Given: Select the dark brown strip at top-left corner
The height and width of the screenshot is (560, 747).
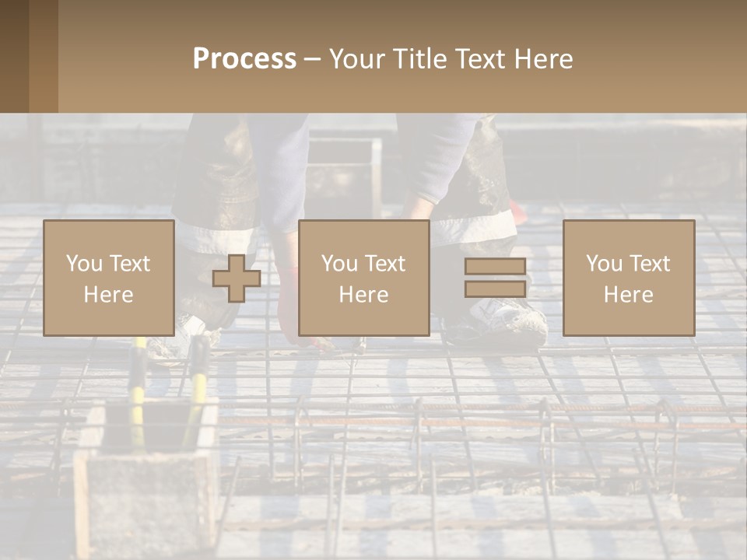Looking at the screenshot, I should point(14,56).
